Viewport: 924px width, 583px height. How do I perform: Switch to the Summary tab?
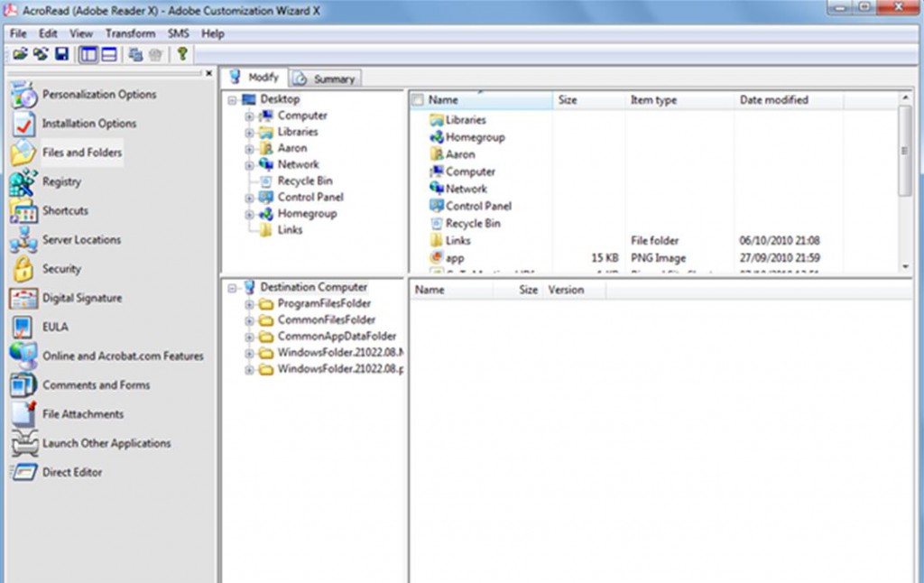[325, 79]
